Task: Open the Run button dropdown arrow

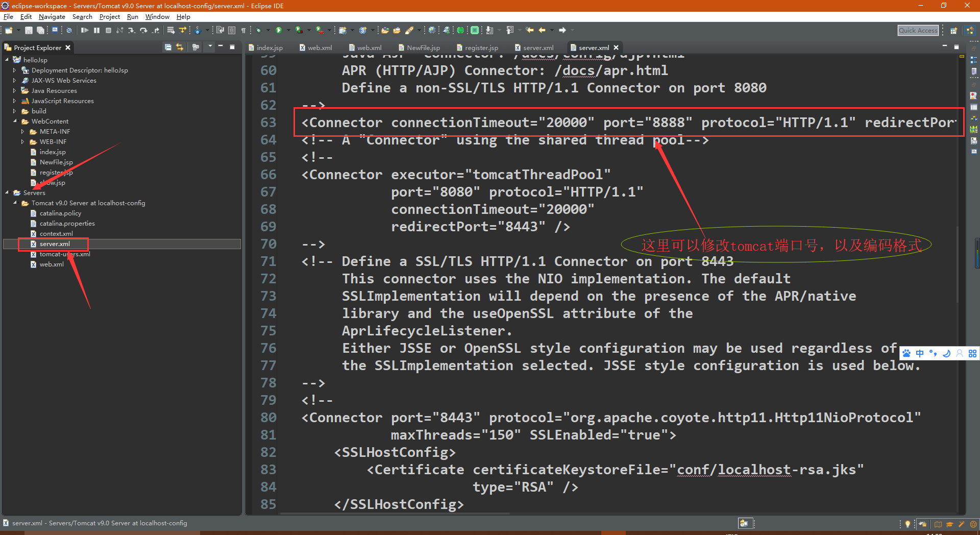Action: pos(288,30)
